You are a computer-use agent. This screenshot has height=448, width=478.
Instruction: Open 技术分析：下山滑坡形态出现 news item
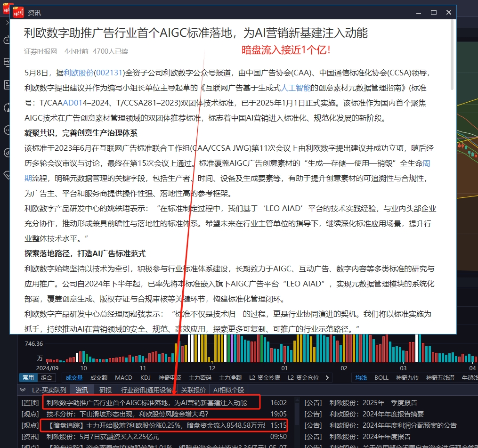[128, 414]
